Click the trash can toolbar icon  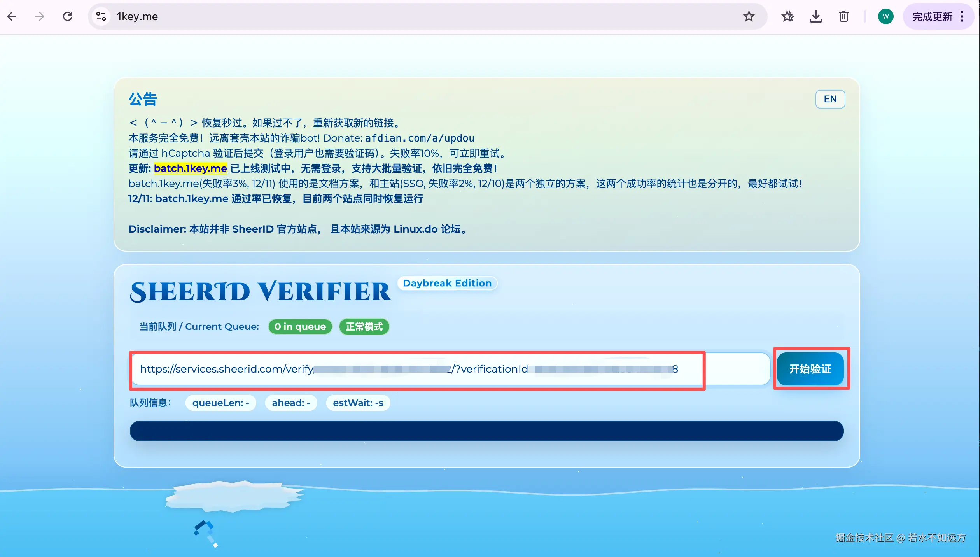pyautogui.click(x=843, y=16)
